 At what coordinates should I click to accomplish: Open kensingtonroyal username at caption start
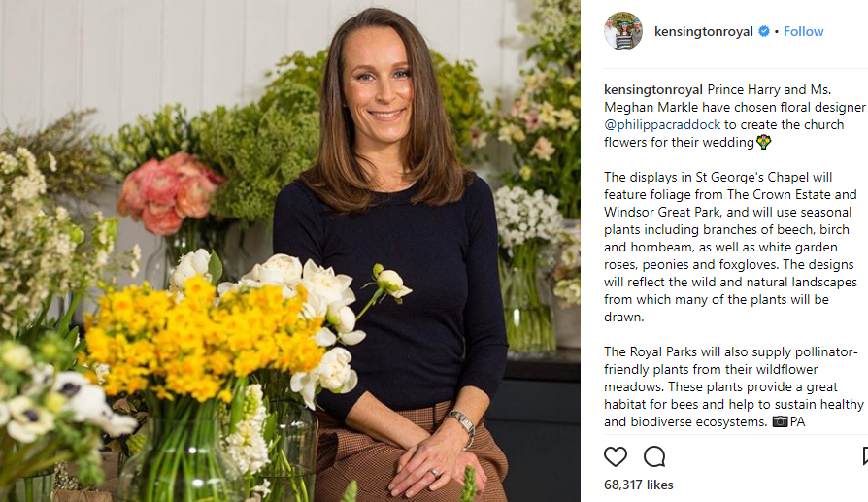653,89
